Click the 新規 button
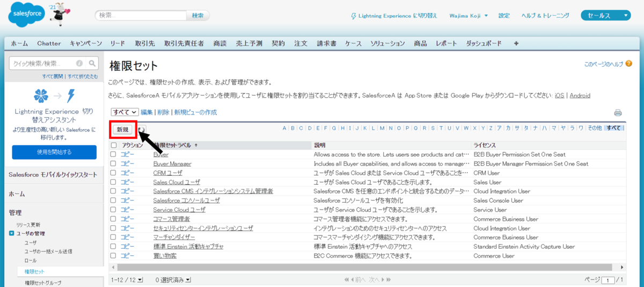Screen dimensions: 644x287 pyautogui.click(x=123, y=130)
